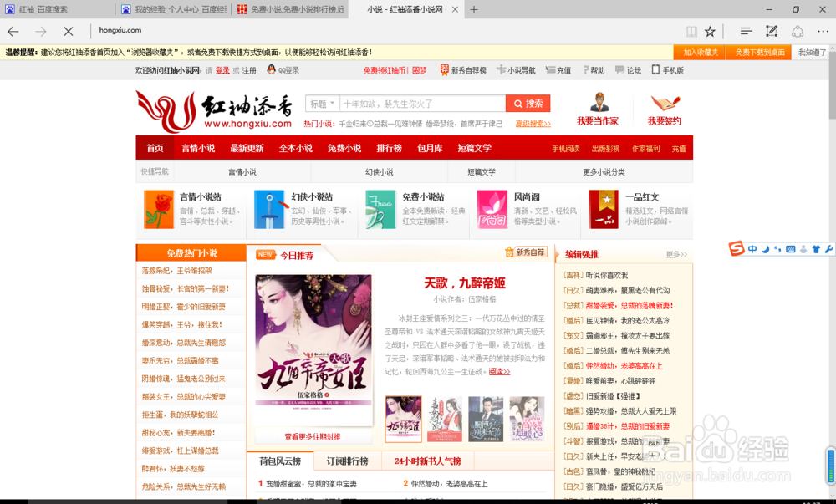Select 短篇文学 in red navigation bar
The image size is (836, 504).
(475, 148)
